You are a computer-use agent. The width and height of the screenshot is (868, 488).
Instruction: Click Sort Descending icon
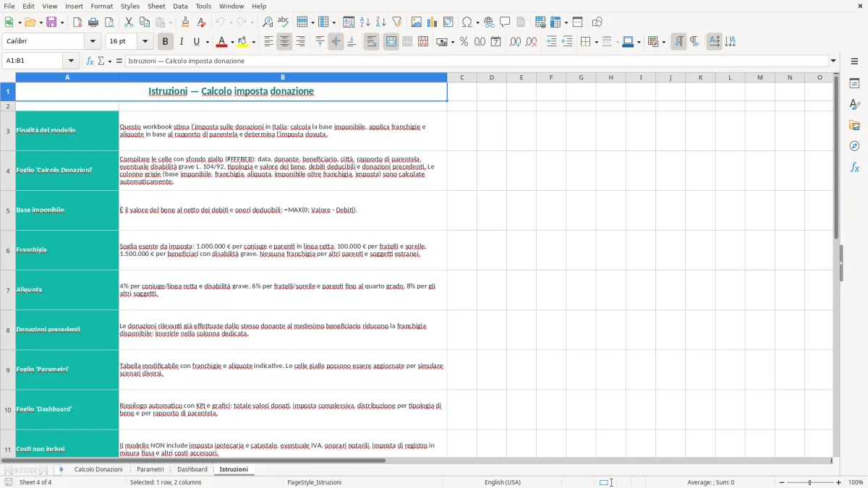(380, 22)
